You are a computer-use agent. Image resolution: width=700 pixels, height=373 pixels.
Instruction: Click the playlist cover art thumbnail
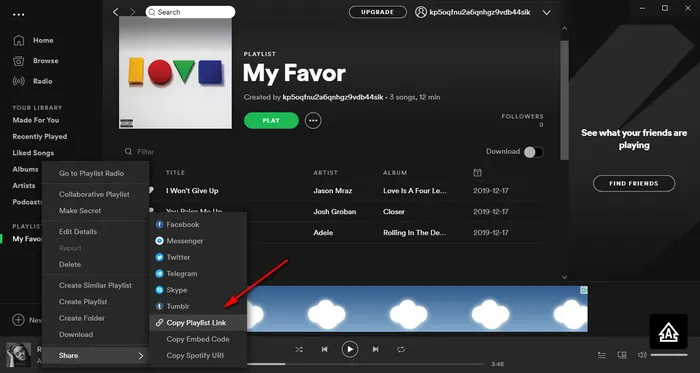coord(175,73)
